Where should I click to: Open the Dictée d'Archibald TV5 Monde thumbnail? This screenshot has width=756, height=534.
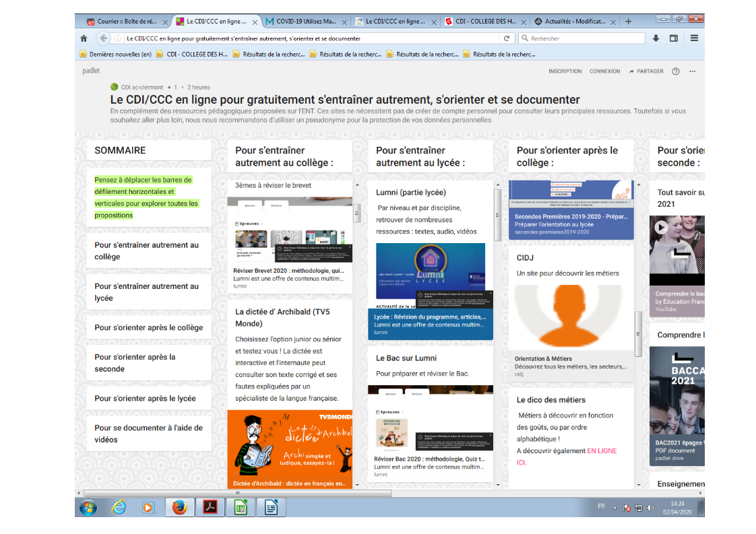coord(289,444)
